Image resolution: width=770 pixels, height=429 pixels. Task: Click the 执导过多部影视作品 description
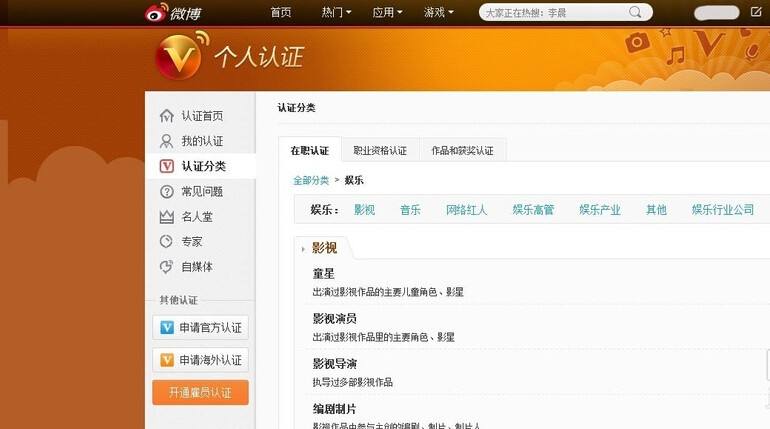[x=353, y=382]
